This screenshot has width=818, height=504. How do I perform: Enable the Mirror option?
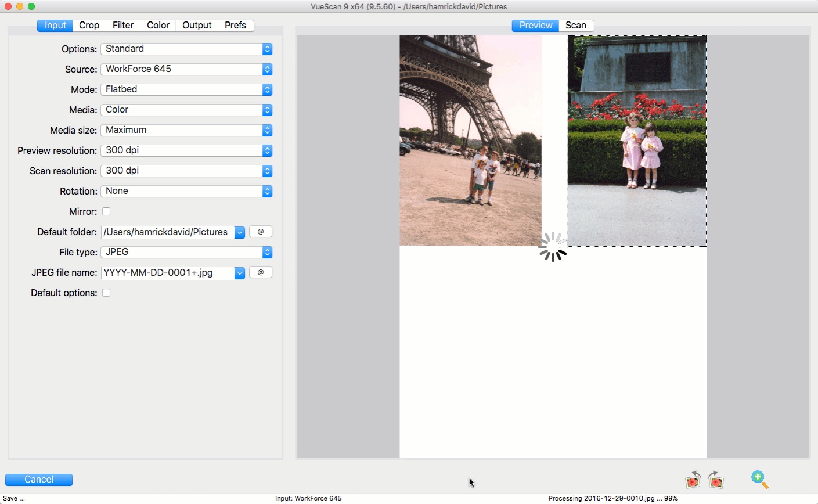pos(106,211)
